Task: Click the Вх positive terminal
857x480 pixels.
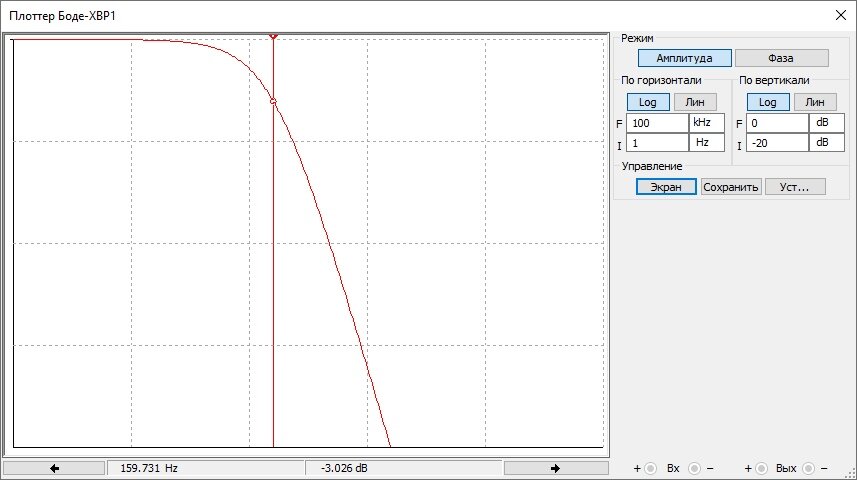Action: click(x=650, y=469)
